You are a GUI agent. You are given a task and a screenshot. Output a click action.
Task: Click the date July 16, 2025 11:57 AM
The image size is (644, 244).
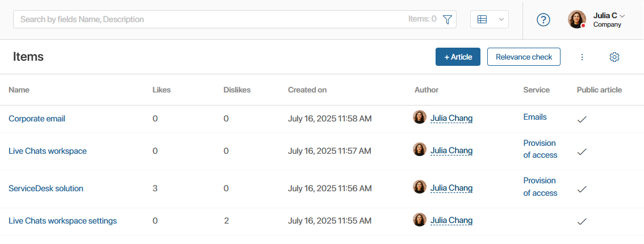(x=329, y=151)
